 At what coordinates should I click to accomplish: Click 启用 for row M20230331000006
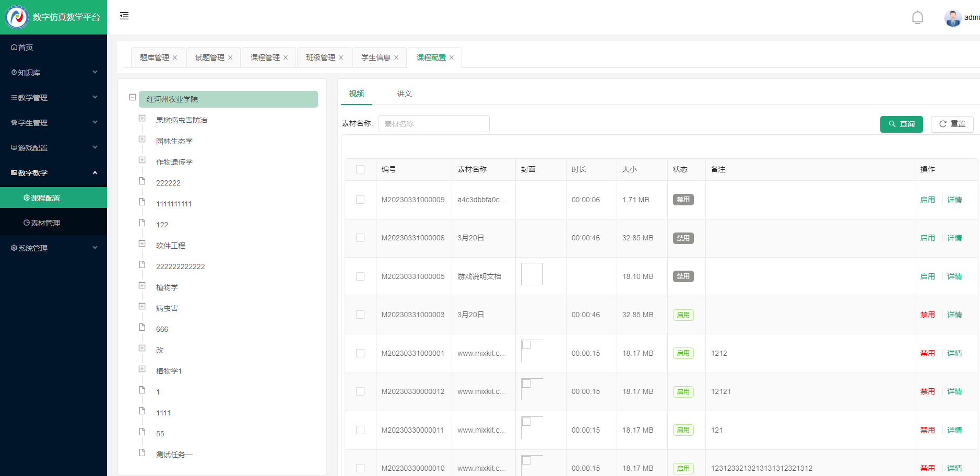pos(928,238)
